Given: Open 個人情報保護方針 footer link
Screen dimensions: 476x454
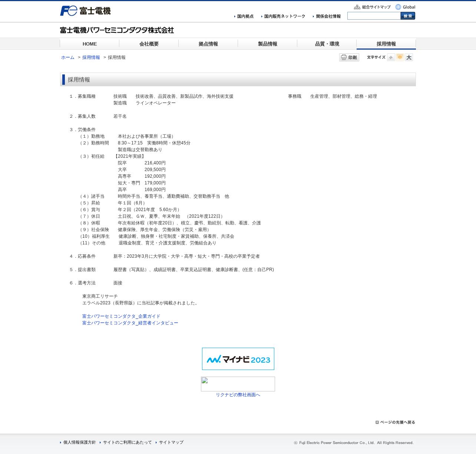Looking at the screenshot, I should click(78, 442).
